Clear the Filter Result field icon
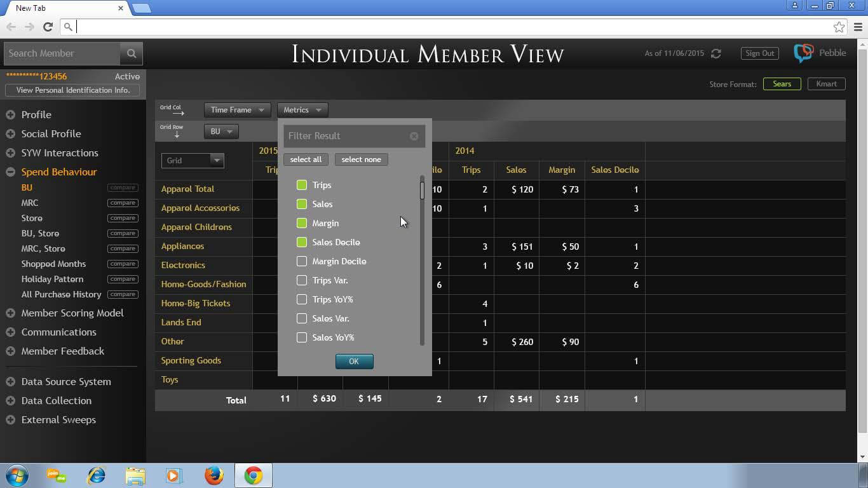Viewport: 868px width, 488px height. click(x=414, y=136)
